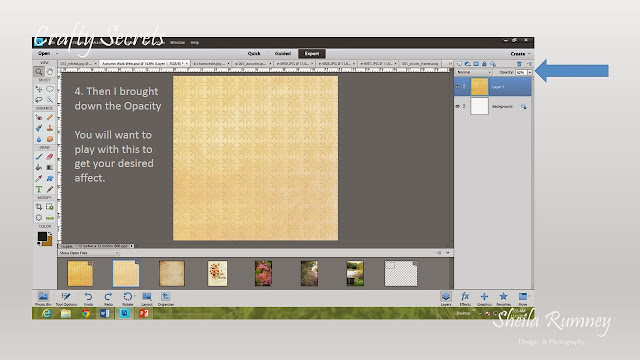This screenshot has height=360, width=640.
Task: Select the pink flower thumbnail in Photo Bin
Action: (263, 273)
